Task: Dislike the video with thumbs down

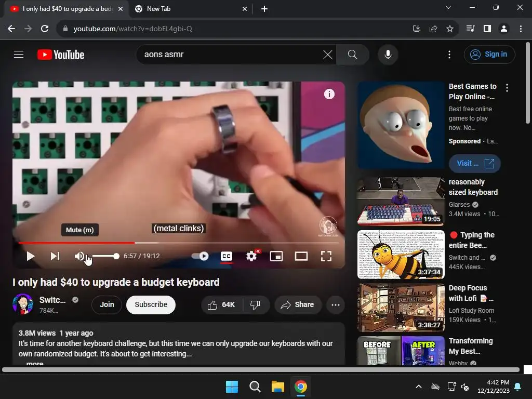Action: pyautogui.click(x=255, y=304)
